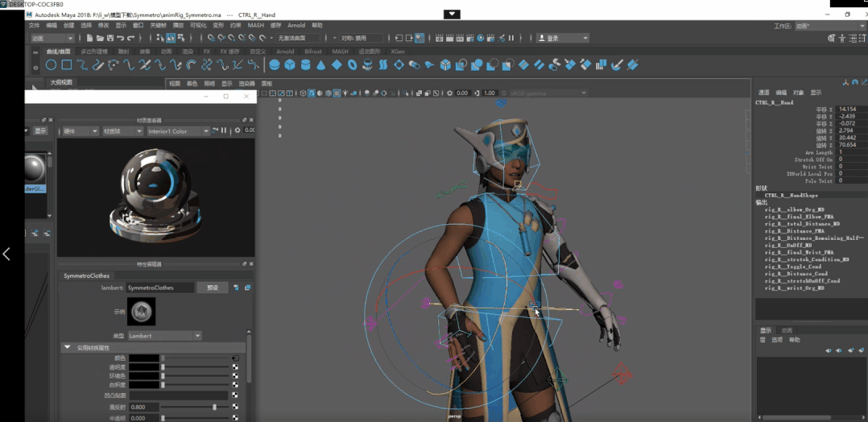This screenshot has width=868, height=422.
Task: Click the connected input icon beside 颜色
Action: (x=235, y=358)
